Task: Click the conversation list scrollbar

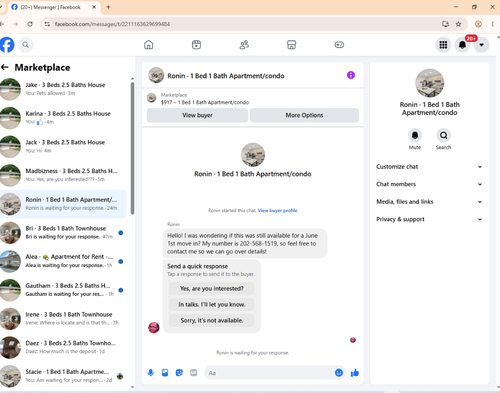Action: 132,148
